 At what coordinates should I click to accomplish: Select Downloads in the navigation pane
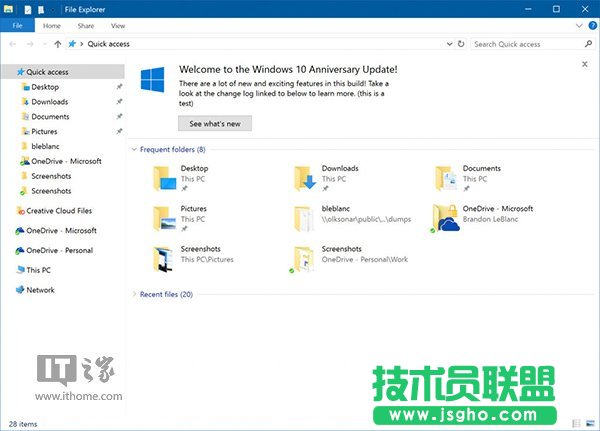49,102
